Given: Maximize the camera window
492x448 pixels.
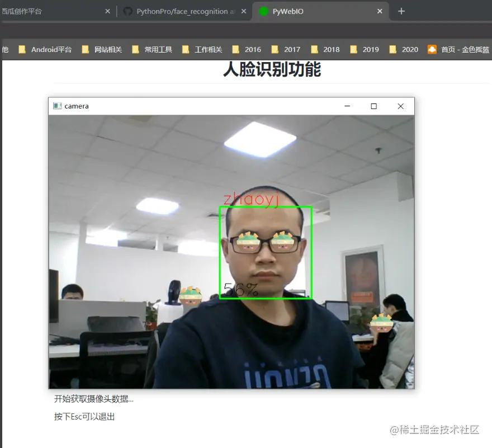Looking at the screenshot, I should click(x=373, y=106).
